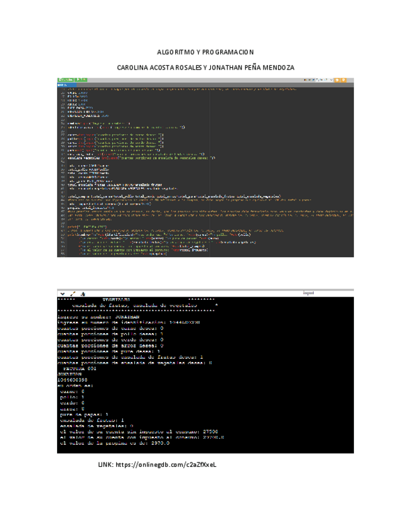The height and width of the screenshot is (532, 411).
Task: Click the green Run button with play icon
Action: click(81, 80)
